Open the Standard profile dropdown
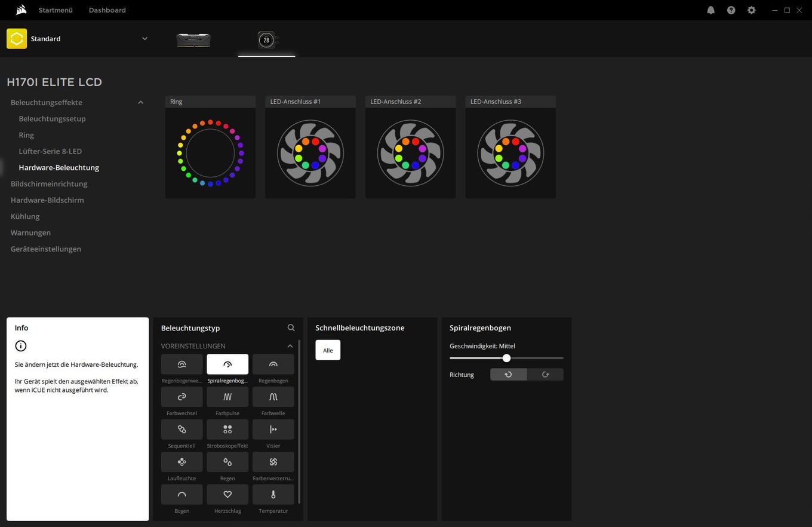The height and width of the screenshot is (527, 812). (144, 39)
